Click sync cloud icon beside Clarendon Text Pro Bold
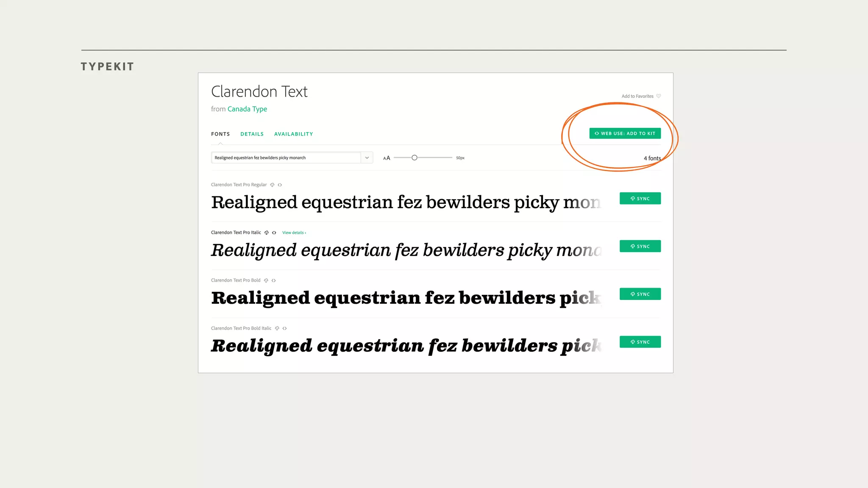Screen dimensions: 868x488 (266, 280)
